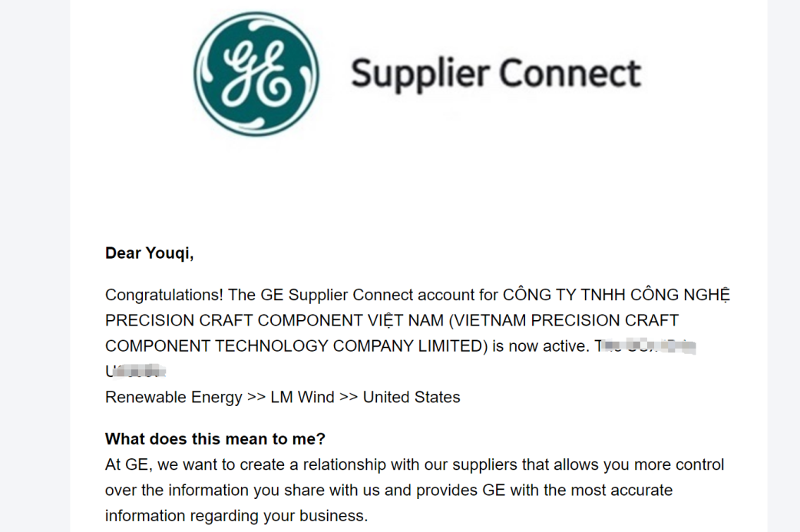Click the GE monogram logo
This screenshot has height=532, width=800.
[256, 74]
